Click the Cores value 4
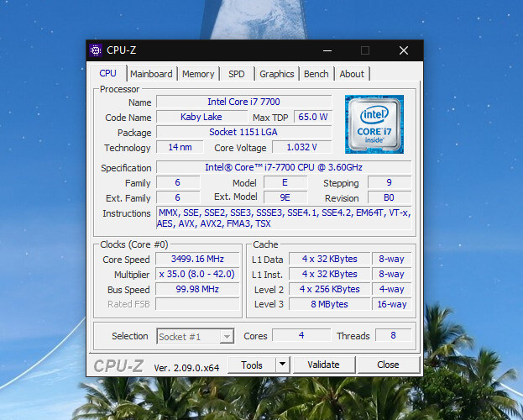This screenshot has height=420, width=523. coord(301,335)
